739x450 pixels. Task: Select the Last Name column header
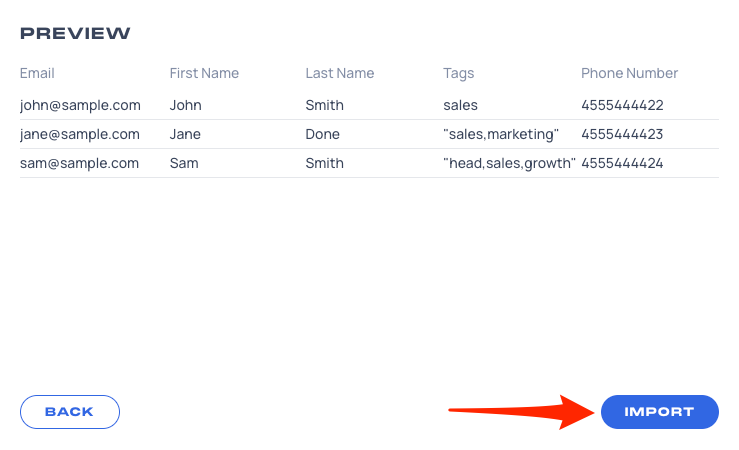pyautogui.click(x=339, y=73)
